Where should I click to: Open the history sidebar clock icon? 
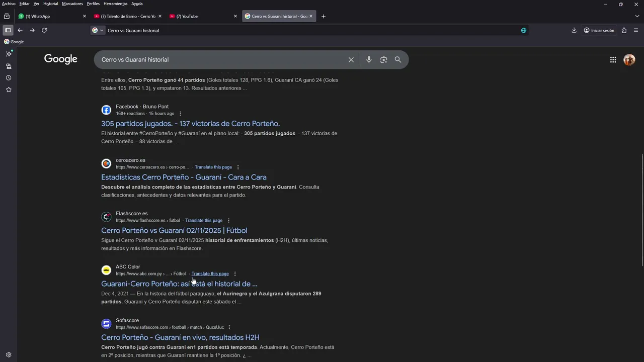(9, 78)
